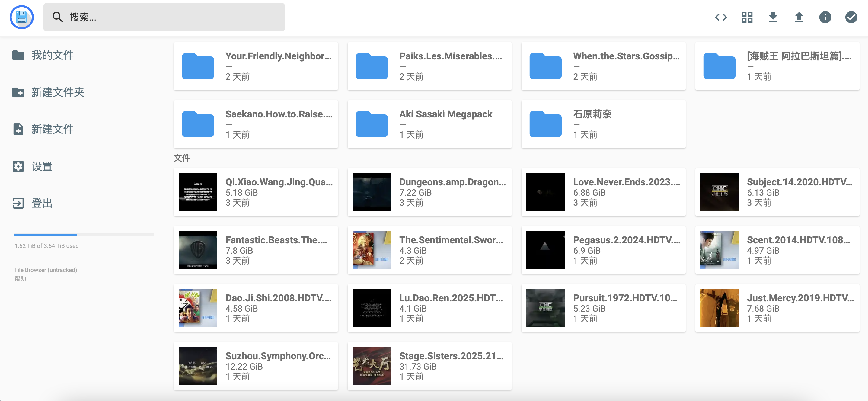Open 设置 from the sidebar

coord(41,166)
